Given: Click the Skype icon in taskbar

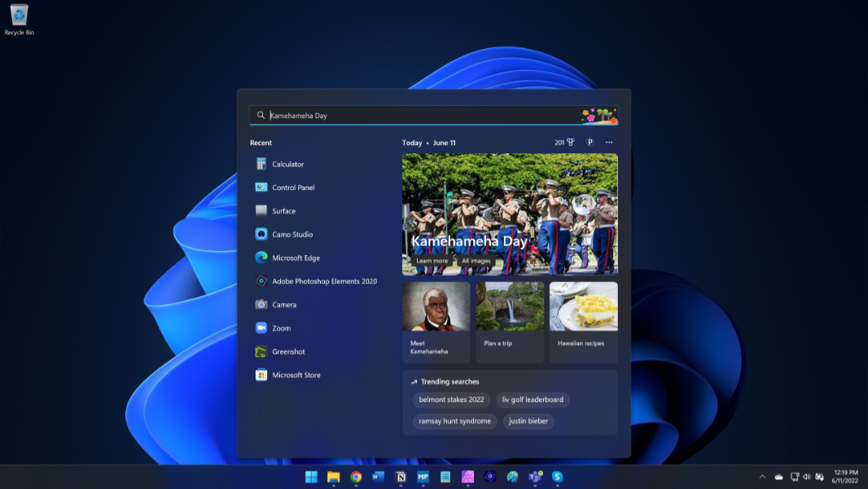Looking at the screenshot, I should [x=558, y=477].
